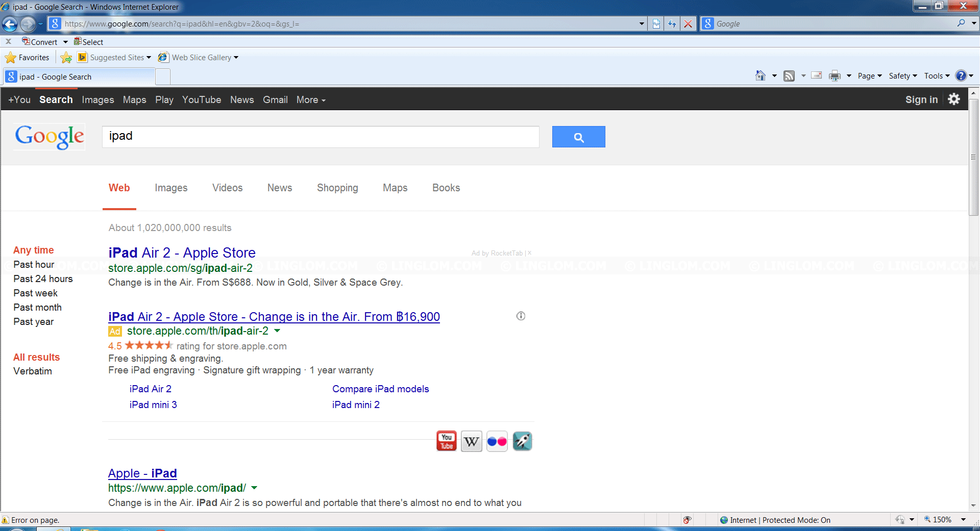Switch to the Videos results tab
This screenshot has width=980, height=531.
click(227, 188)
